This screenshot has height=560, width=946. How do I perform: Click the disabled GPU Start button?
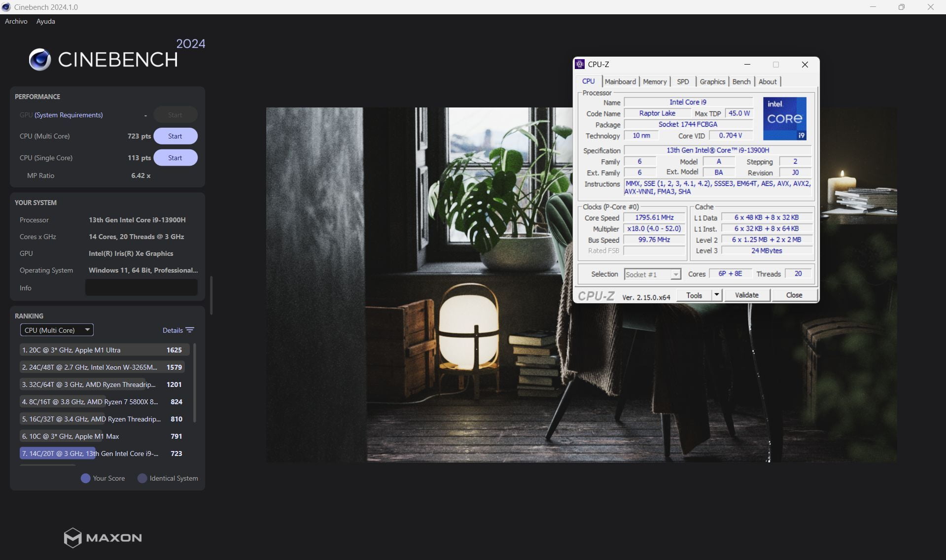pyautogui.click(x=175, y=115)
